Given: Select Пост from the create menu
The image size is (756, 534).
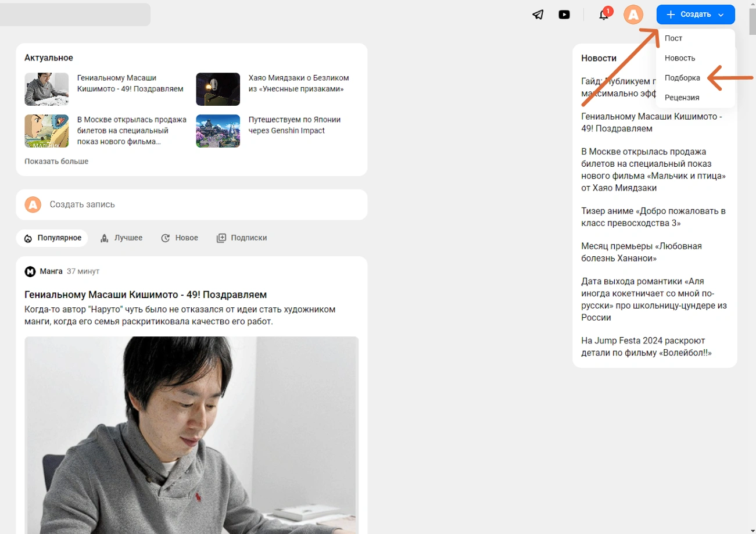Looking at the screenshot, I should (673, 38).
